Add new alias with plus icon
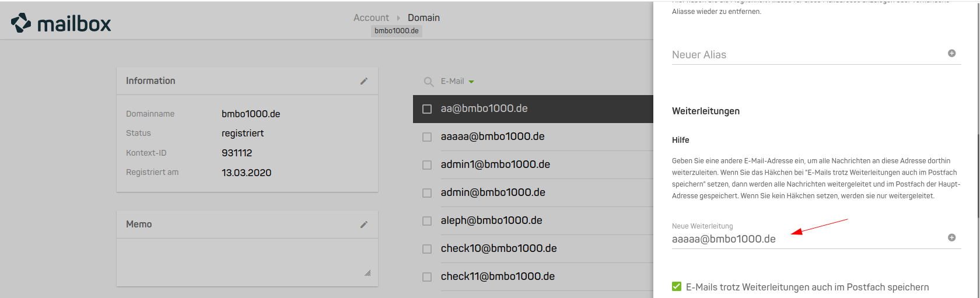The image size is (980, 298). [951, 54]
